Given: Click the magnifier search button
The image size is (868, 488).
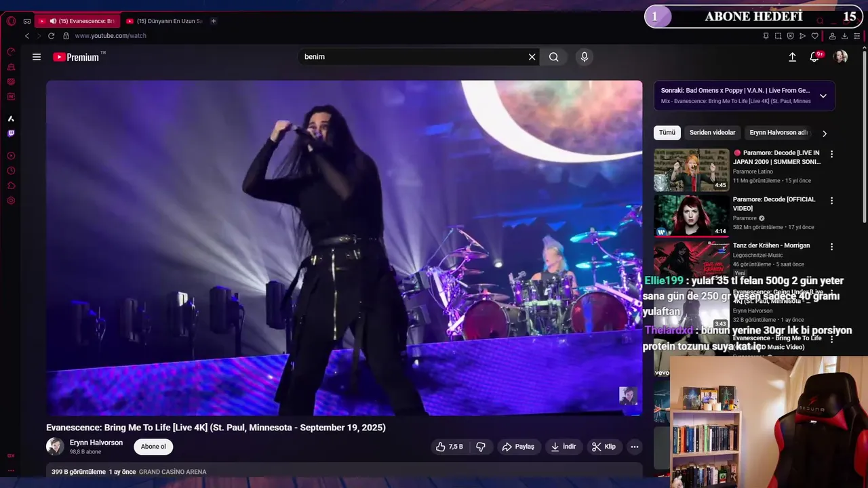Looking at the screenshot, I should coord(554,57).
